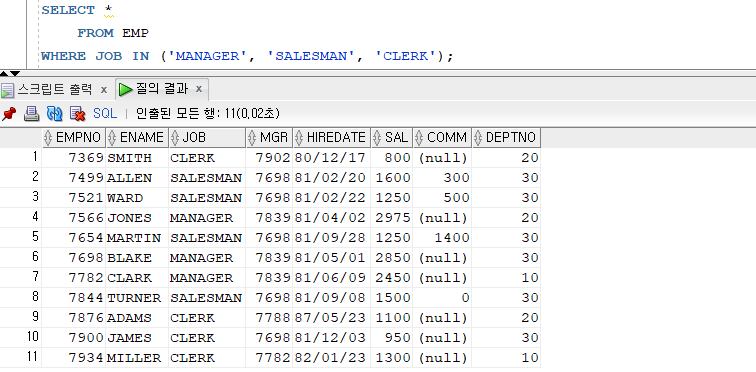
Task: Click EMPNO cell 7934
Action: point(74,358)
